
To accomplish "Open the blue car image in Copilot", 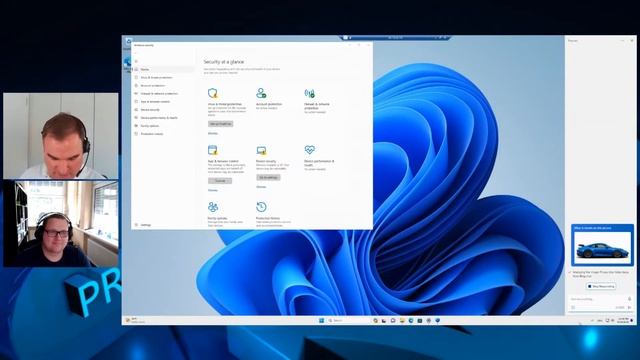I will coord(602,248).
